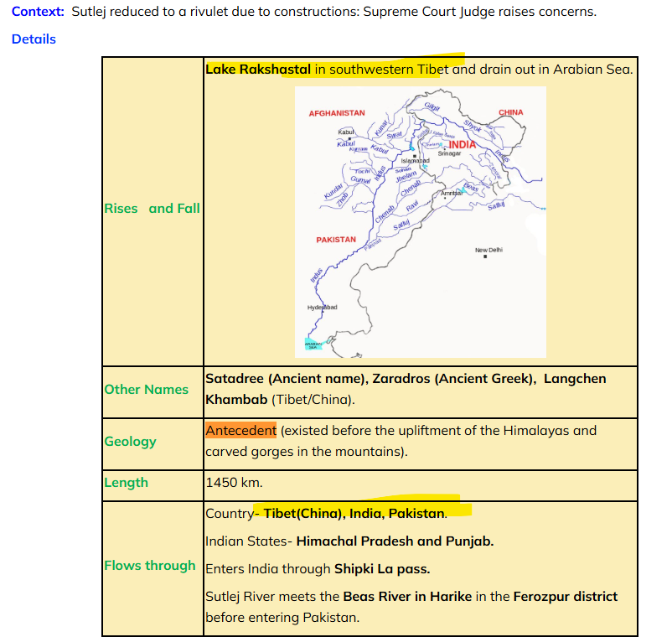Click 'Supreme Court Judge raises concerns' text
Screen dimensions: 672x637
pos(479,12)
